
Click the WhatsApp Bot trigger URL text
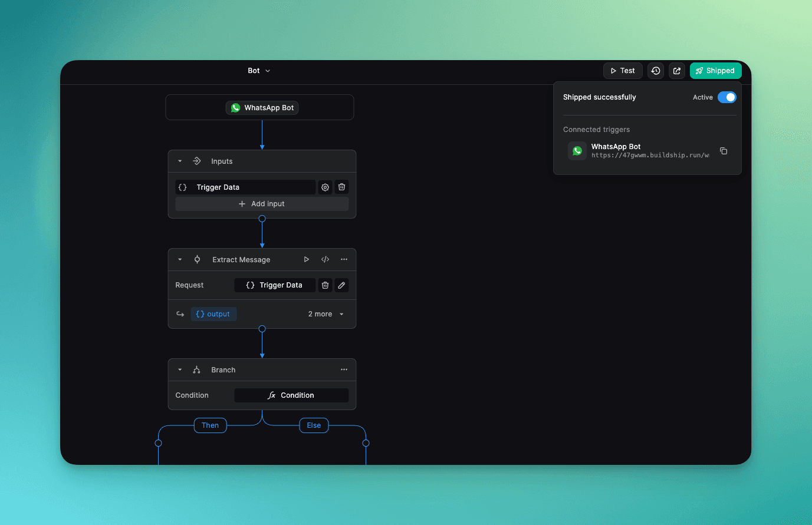click(650, 156)
